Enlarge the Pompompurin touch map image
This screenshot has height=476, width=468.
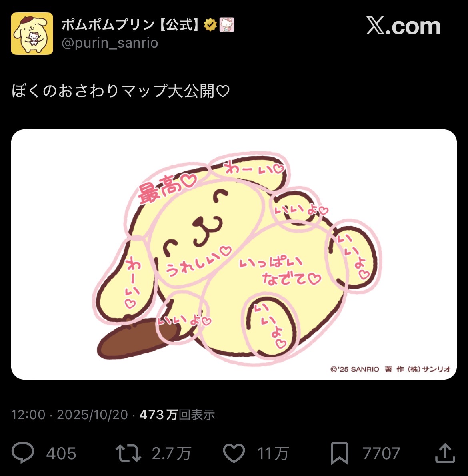[x=234, y=255]
